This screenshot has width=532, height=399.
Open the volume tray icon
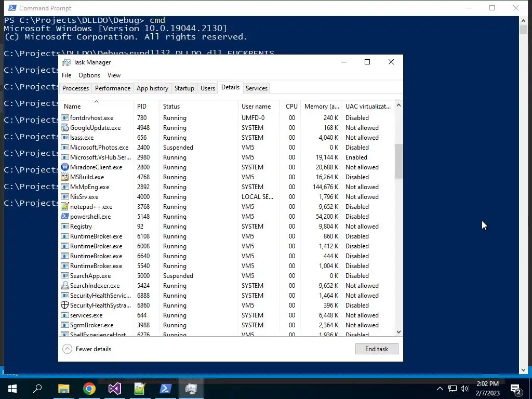pyautogui.click(x=465, y=389)
